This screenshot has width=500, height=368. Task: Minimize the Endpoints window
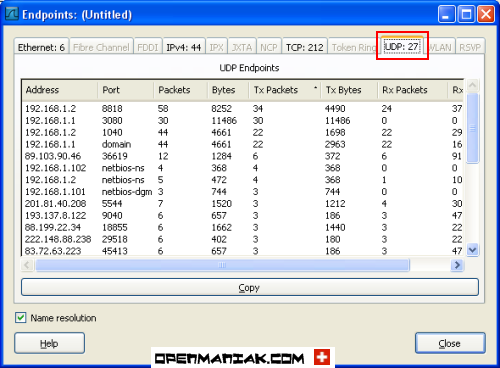447,14
